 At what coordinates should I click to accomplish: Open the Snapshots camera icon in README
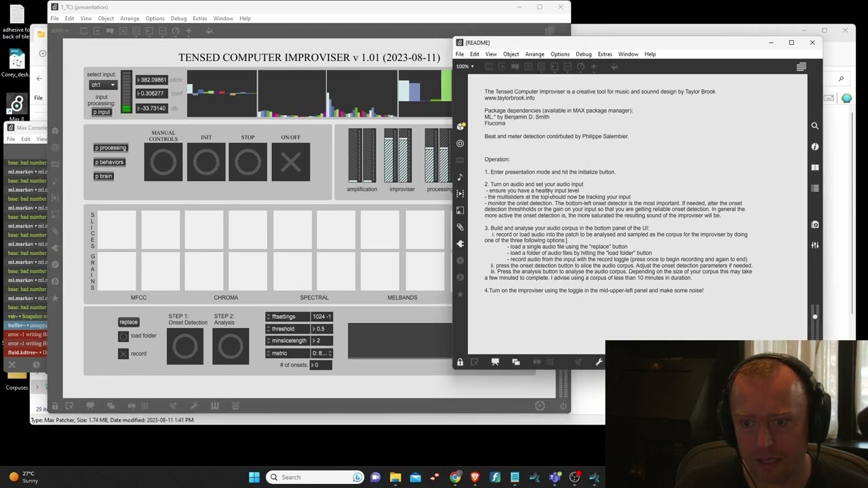(814, 224)
